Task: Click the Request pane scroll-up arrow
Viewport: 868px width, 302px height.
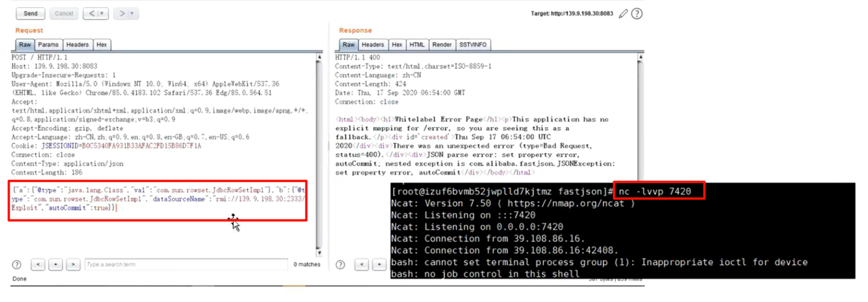Action: pos(319,57)
